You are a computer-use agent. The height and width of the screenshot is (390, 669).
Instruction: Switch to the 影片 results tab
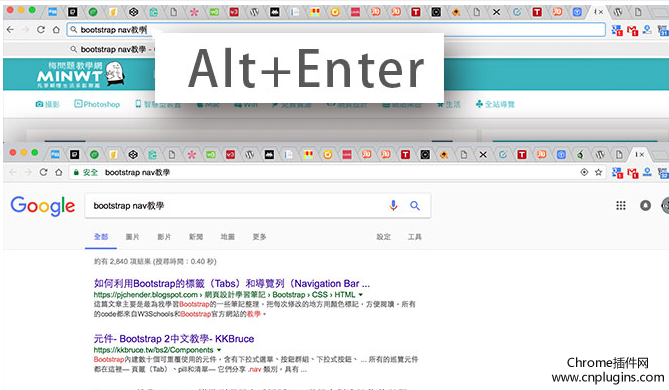point(164,237)
